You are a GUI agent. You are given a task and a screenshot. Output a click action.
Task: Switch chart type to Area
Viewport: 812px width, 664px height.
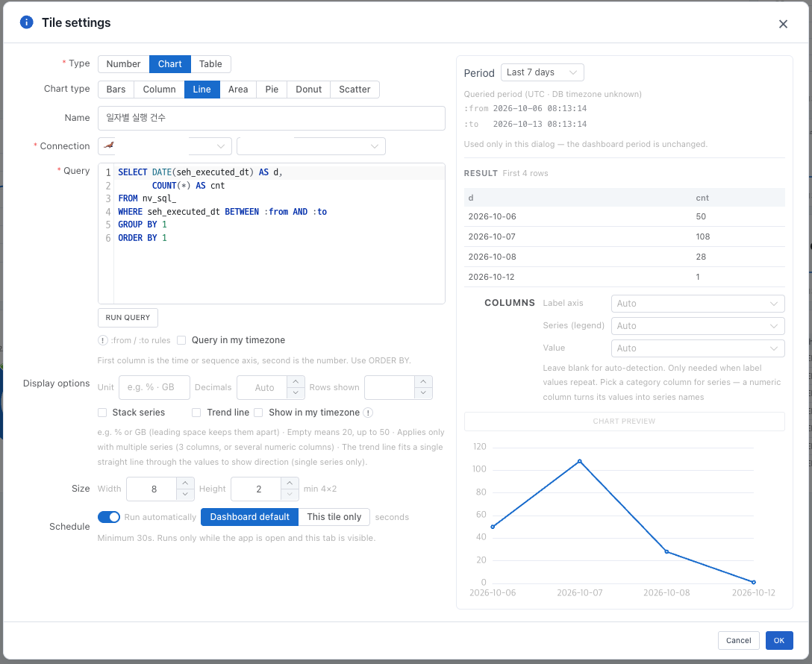point(238,90)
